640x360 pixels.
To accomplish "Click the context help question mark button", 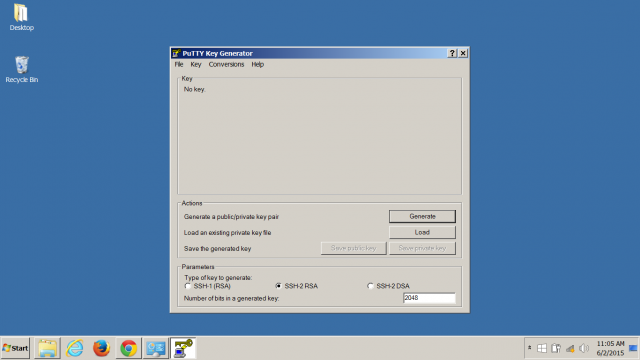I will pos(452,53).
